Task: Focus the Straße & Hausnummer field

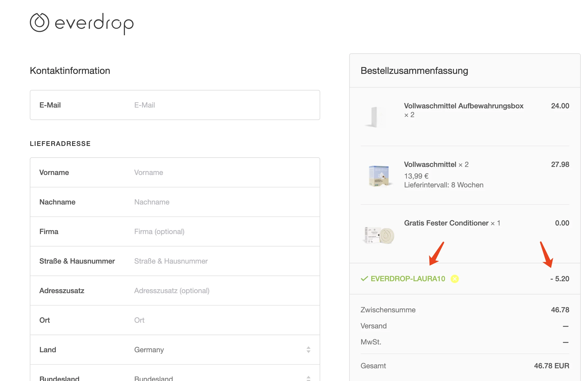Action: 175,261
